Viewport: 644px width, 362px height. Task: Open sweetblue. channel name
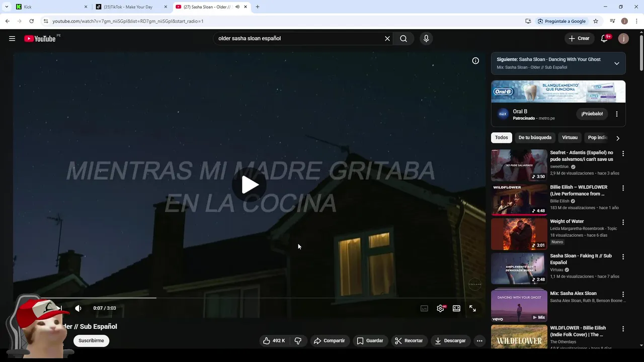click(559, 166)
